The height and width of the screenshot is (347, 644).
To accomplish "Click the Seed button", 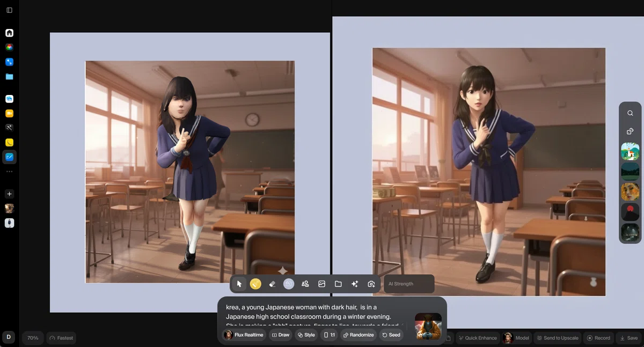I will point(391,335).
